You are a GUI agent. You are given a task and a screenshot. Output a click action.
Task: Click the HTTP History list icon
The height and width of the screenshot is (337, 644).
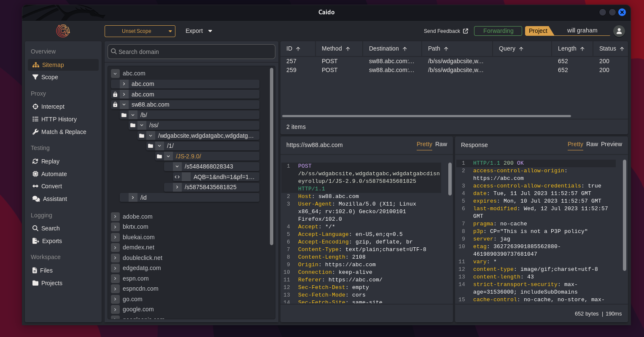pos(35,119)
